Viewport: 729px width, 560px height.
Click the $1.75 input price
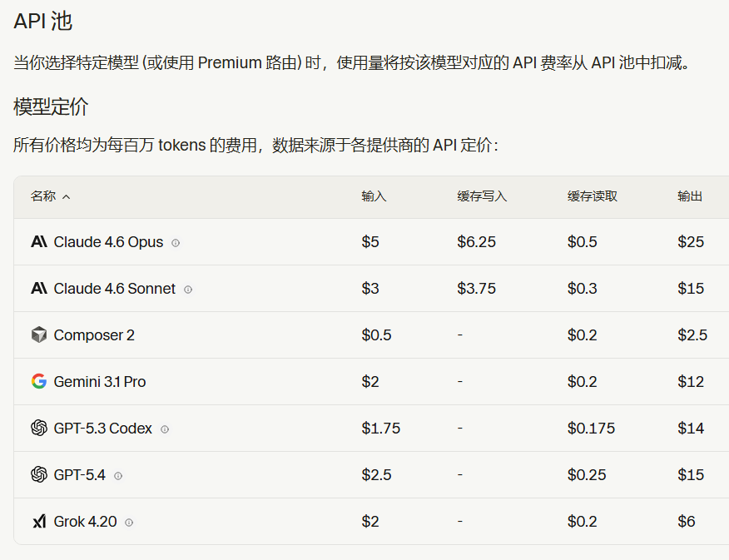[381, 428]
